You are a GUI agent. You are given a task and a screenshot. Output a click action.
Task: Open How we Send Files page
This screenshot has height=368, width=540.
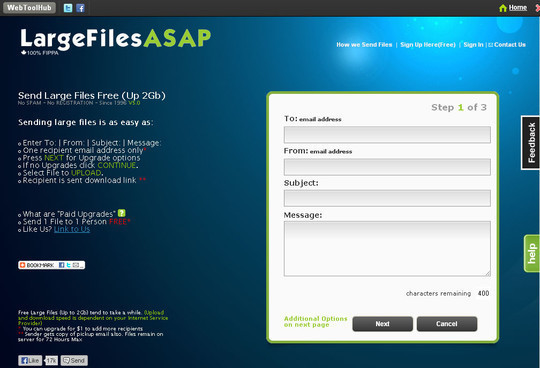[364, 45]
